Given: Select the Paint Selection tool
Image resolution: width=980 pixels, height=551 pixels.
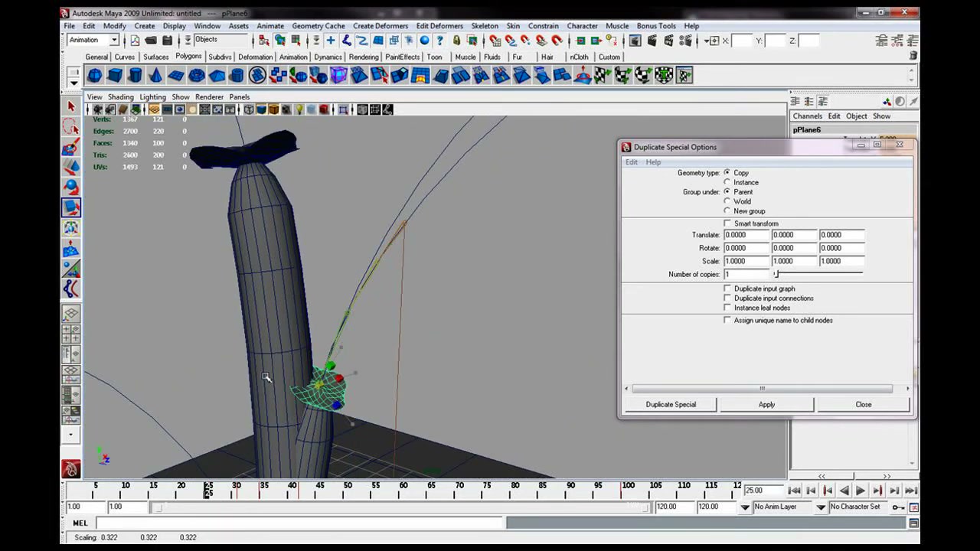Looking at the screenshot, I should coord(71,147).
